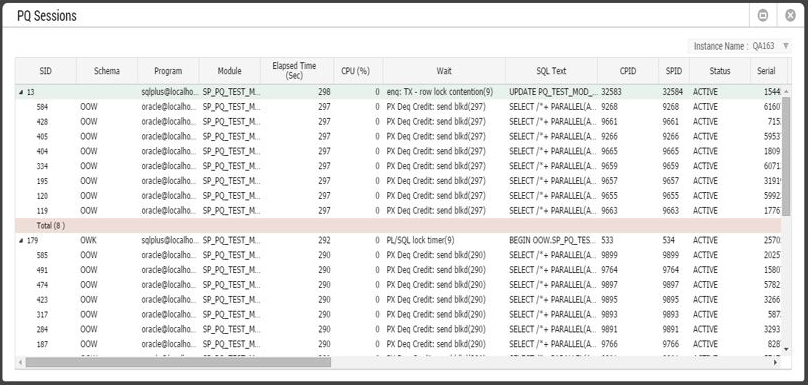Click the horizontal scrollbar thumb
Image resolution: width=810 pixels, height=386 pixels.
[178, 363]
